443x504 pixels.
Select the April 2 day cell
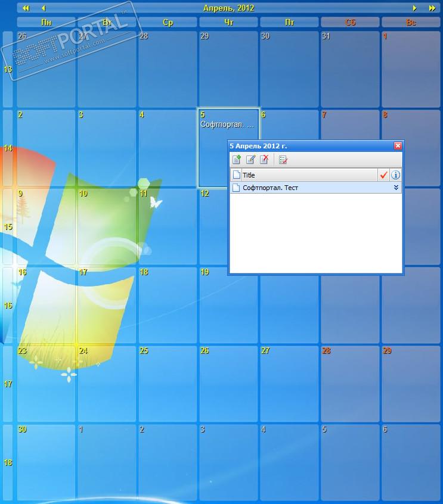[x=46, y=148]
